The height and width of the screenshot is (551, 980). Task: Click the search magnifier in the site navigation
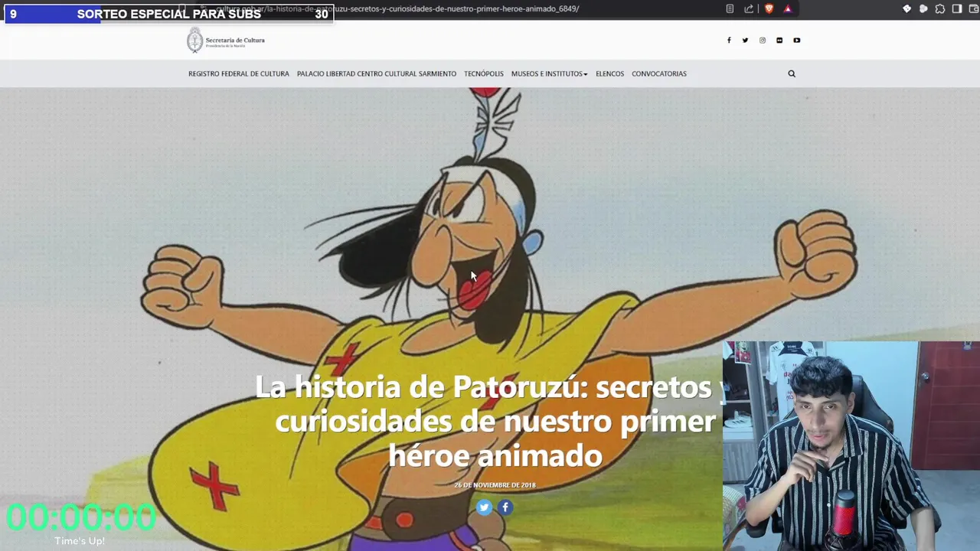tap(792, 74)
